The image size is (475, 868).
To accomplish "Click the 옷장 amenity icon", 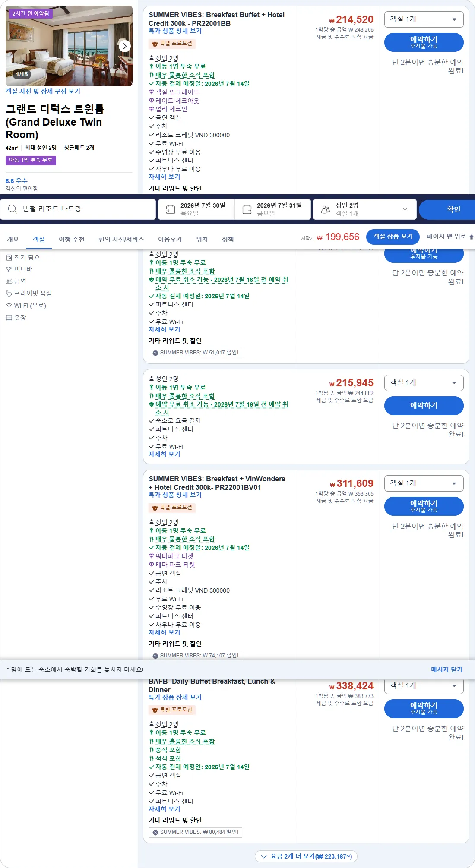I will click(9, 318).
